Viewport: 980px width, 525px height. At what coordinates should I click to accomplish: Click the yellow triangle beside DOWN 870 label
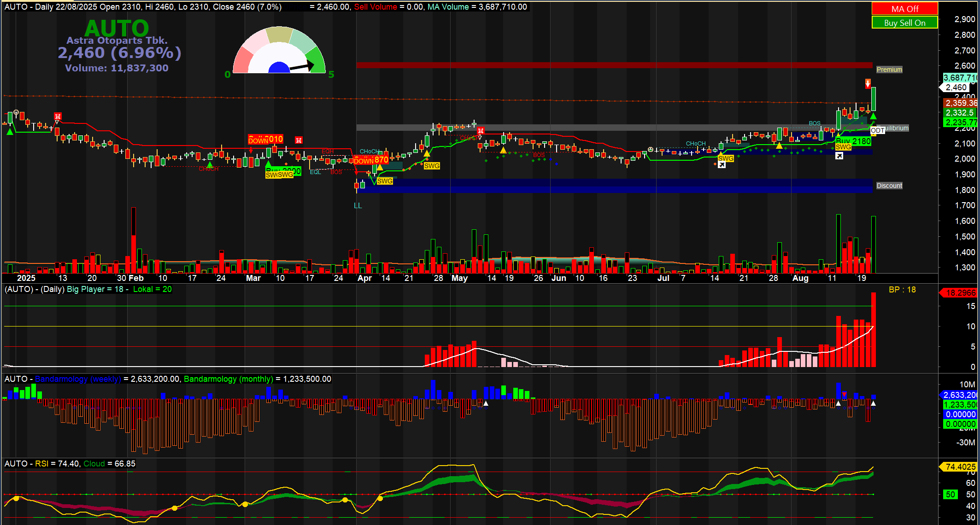tap(380, 168)
